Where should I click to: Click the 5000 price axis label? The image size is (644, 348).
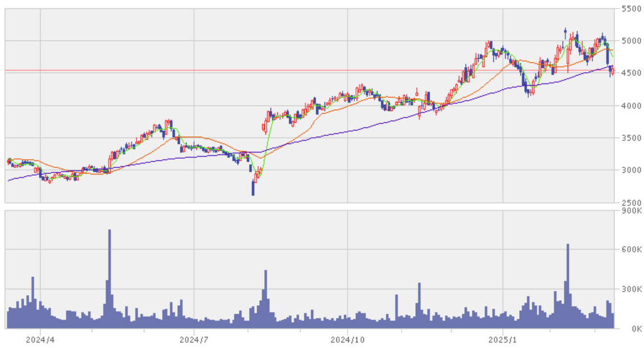coord(631,41)
